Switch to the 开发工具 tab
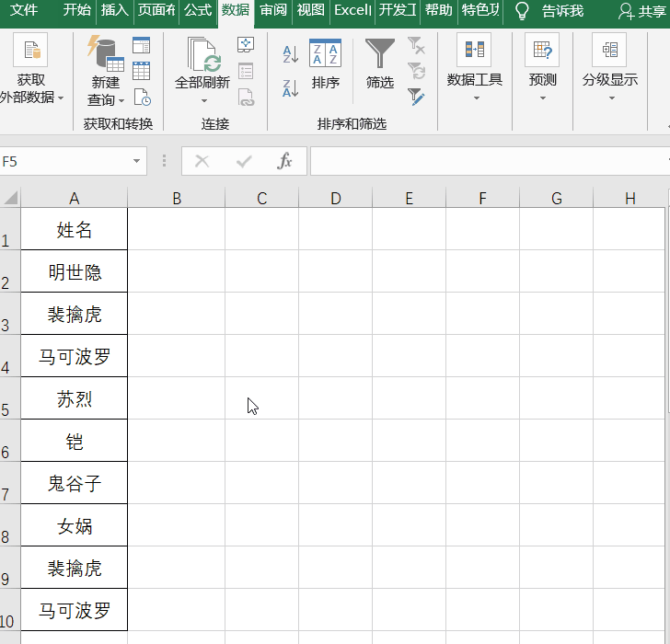Image resolution: width=670 pixels, height=644 pixels. pos(398,10)
